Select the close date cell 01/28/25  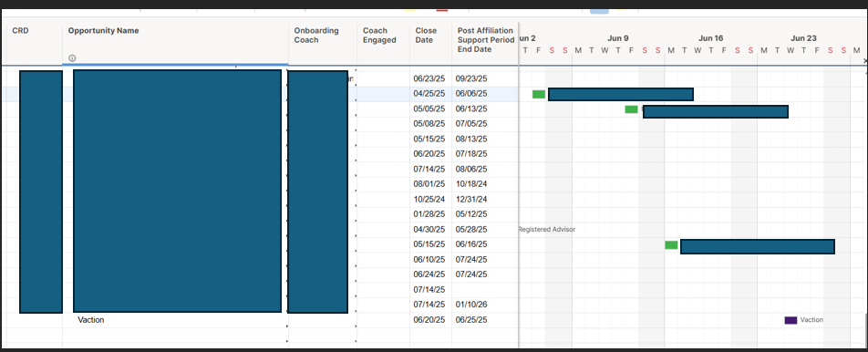[x=429, y=214]
